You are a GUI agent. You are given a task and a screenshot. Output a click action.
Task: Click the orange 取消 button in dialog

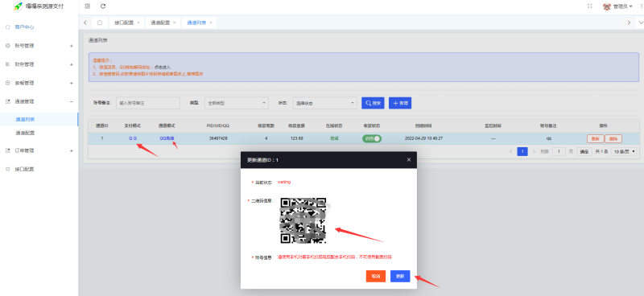coord(376,277)
